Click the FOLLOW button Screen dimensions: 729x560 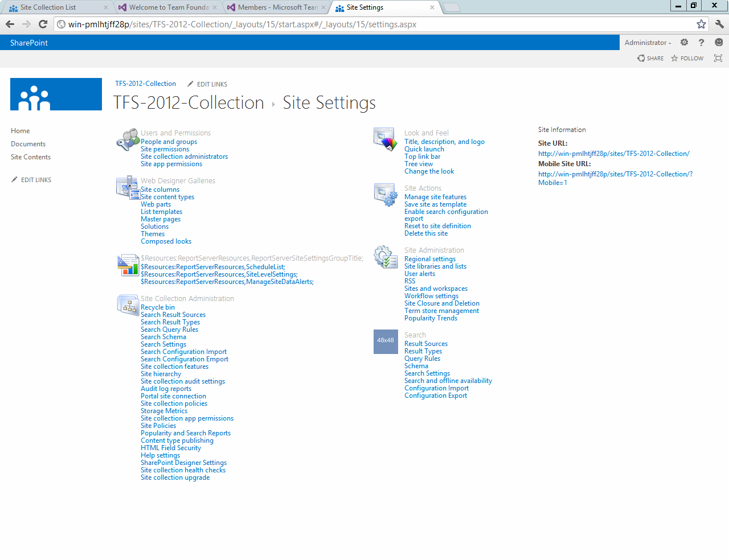click(x=687, y=58)
